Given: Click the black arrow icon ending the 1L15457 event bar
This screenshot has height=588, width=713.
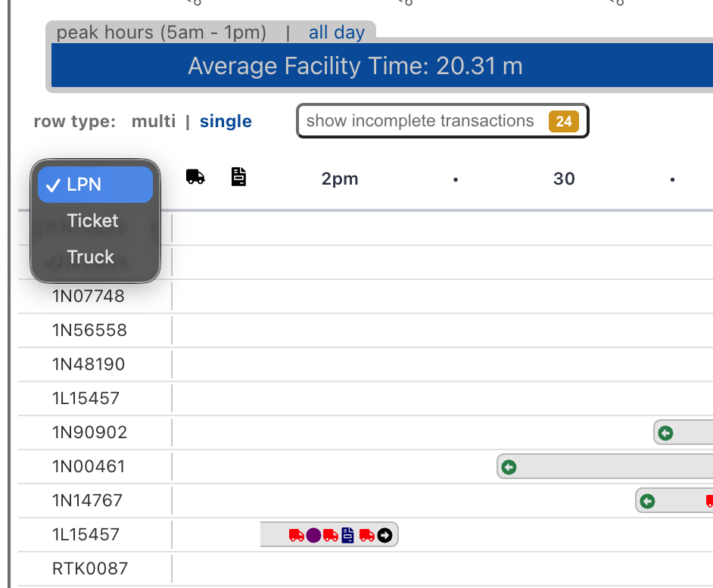Looking at the screenshot, I should click(385, 534).
